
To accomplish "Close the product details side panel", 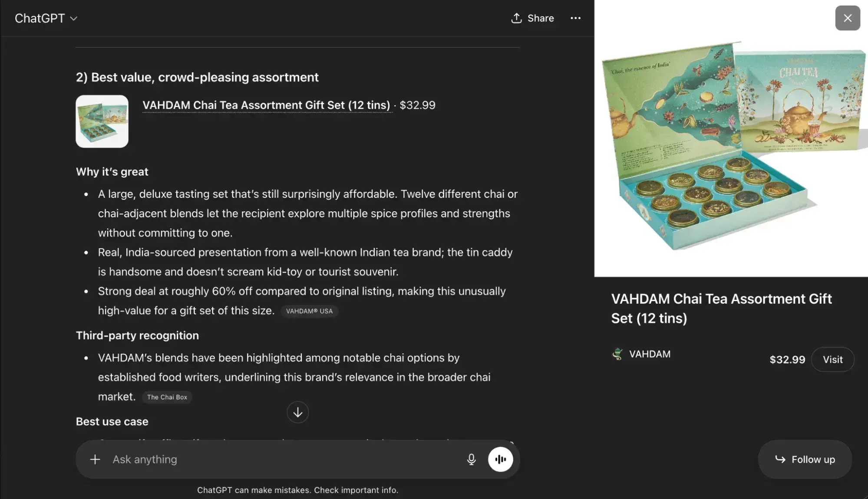I will [847, 18].
